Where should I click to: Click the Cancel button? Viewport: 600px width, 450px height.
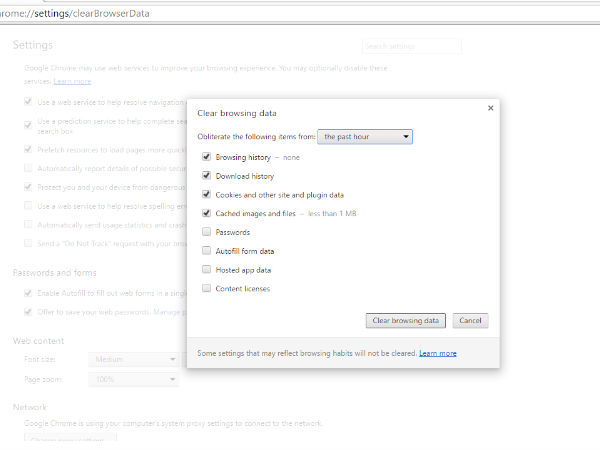470,321
